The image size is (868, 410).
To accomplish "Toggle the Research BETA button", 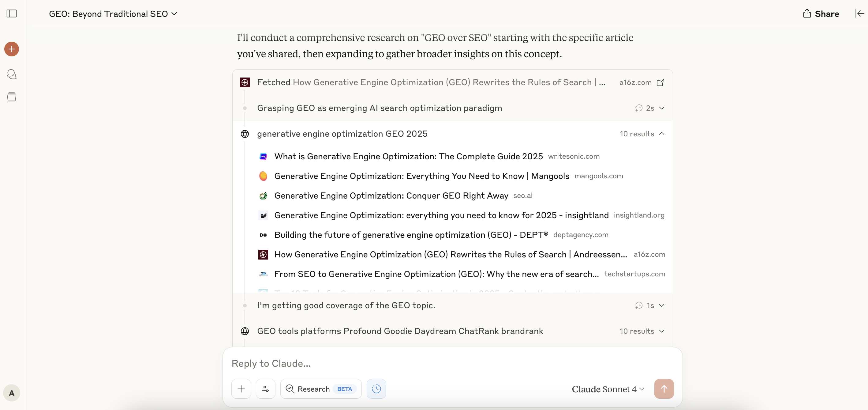I will pos(321,389).
